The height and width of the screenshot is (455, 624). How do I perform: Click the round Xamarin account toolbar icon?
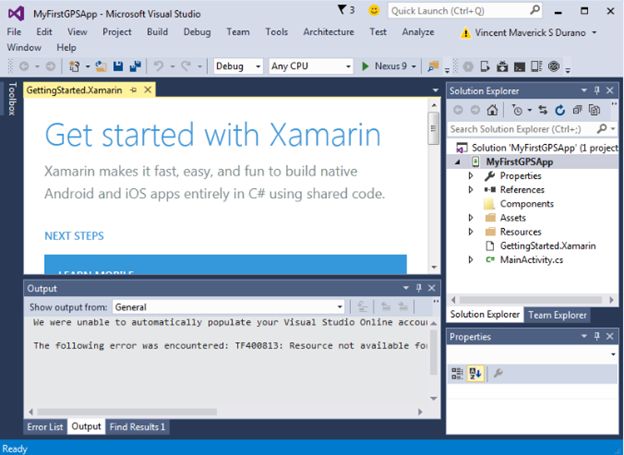[x=554, y=66]
